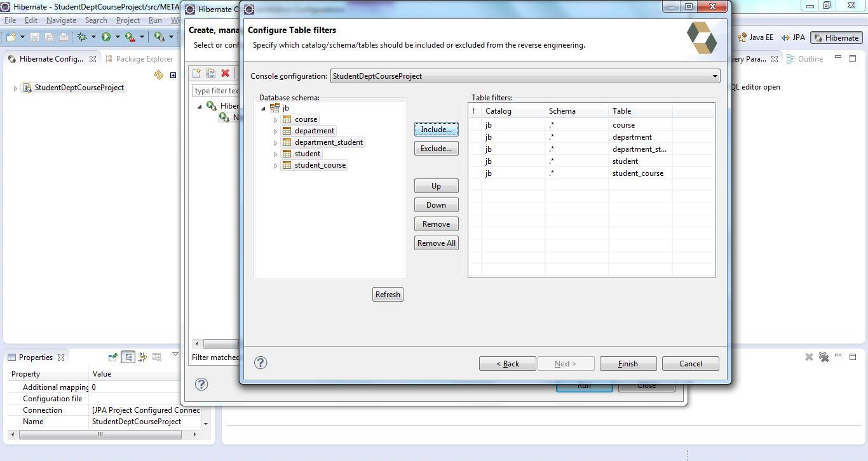Click the double X remove all icon in bottom-right panel

pyautogui.click(x=824, y=357)
